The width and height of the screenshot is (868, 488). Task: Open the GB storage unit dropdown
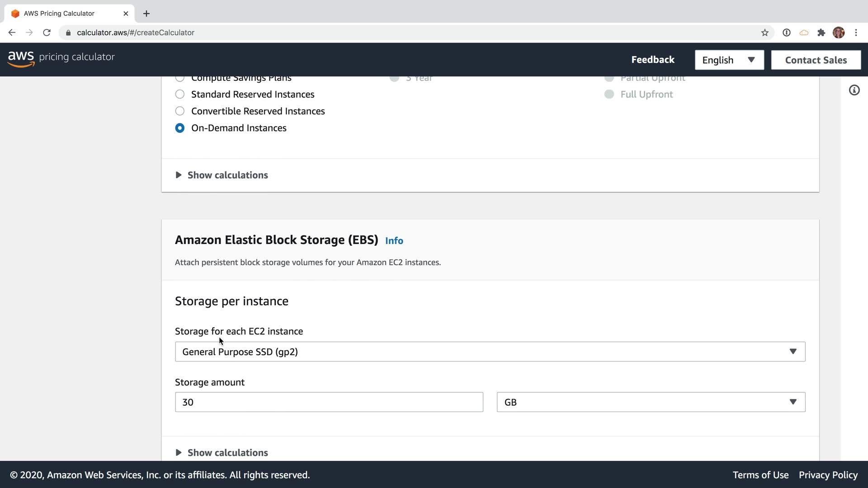651,402
